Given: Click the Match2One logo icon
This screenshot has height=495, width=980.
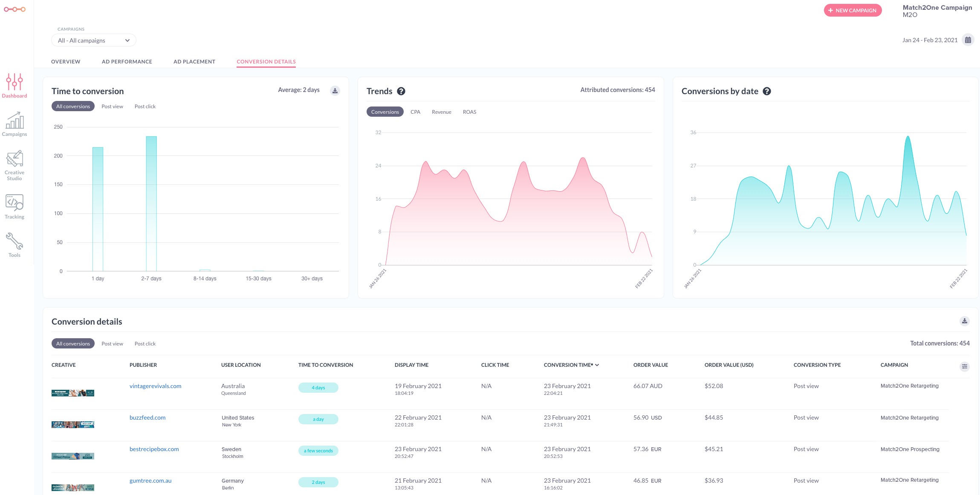Looking at the screenshot, I should click(x=14, y=9).
